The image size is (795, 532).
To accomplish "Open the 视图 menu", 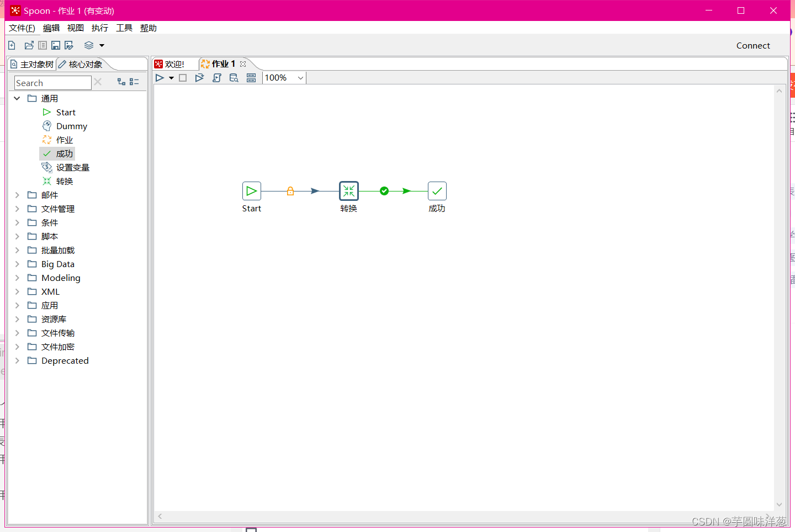I will 76,28.
